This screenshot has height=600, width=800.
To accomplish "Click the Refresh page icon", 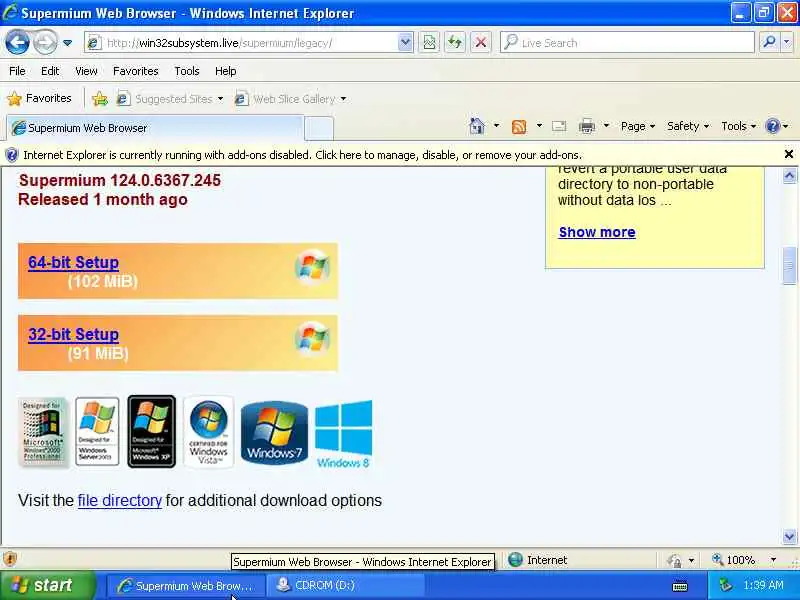I will tap(455, 43).
